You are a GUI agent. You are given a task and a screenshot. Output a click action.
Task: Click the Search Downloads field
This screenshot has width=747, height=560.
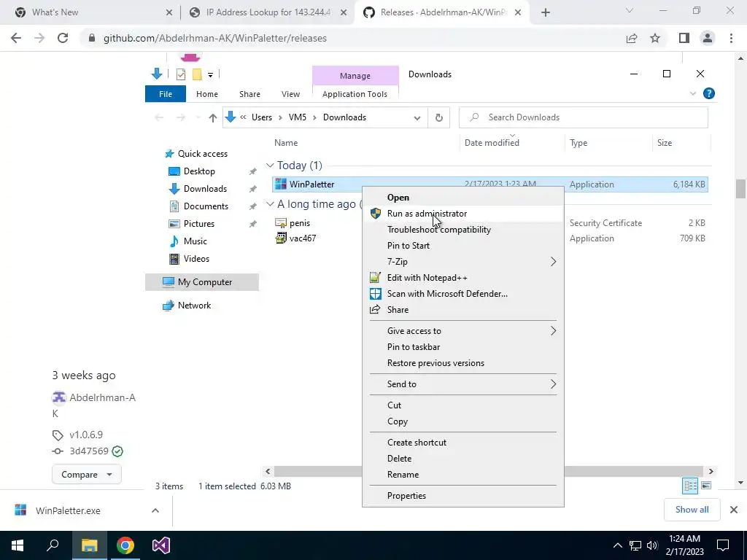[x=583, y=117]
